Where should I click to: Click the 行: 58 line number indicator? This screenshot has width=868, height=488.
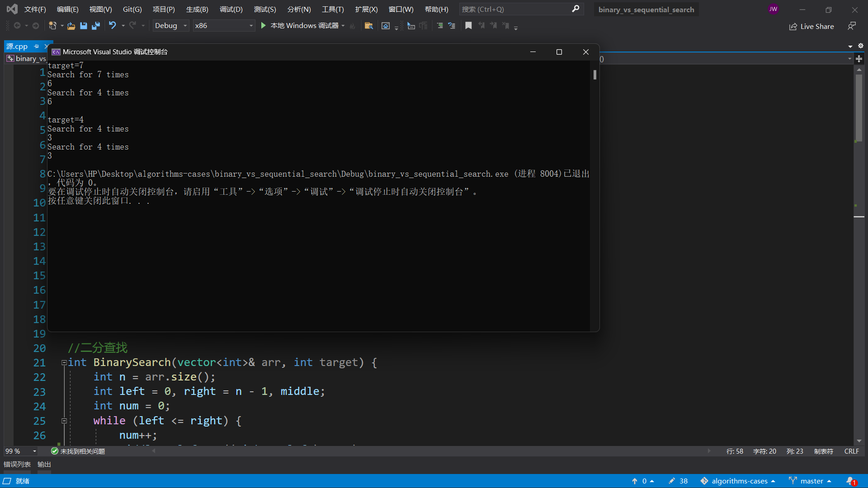[x=735, y=451]
